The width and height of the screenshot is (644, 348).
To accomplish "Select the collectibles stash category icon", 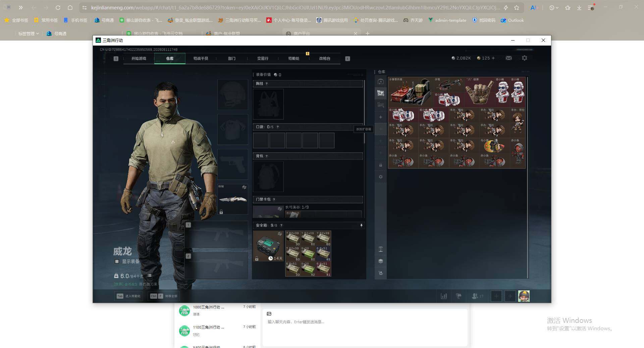I will point(380,93).
